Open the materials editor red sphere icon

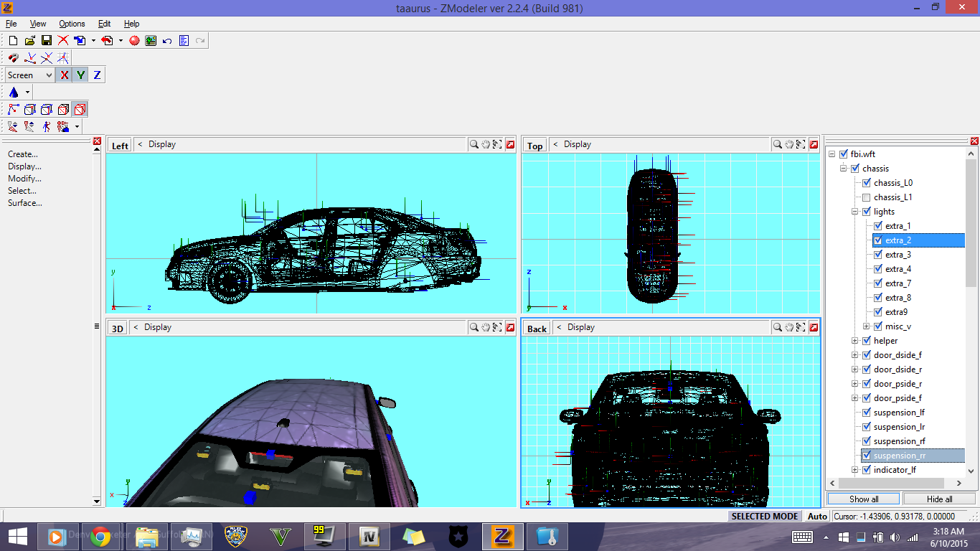(134, 41)
